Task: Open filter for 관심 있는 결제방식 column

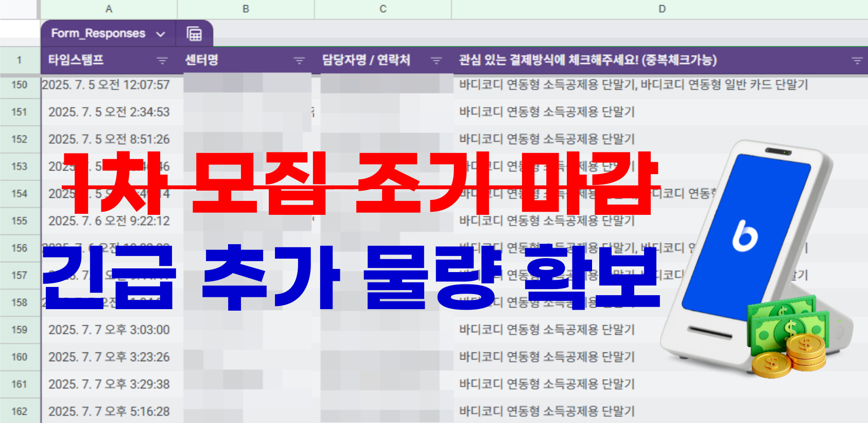Action: pos(857,61)
